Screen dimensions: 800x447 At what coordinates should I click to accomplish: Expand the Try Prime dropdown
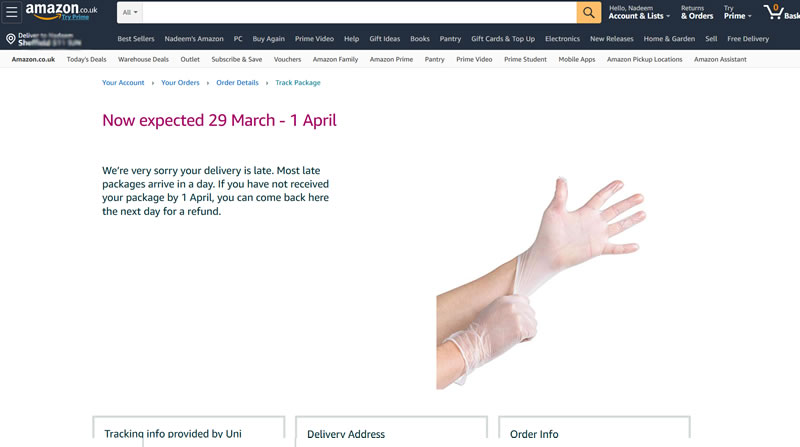737,12
